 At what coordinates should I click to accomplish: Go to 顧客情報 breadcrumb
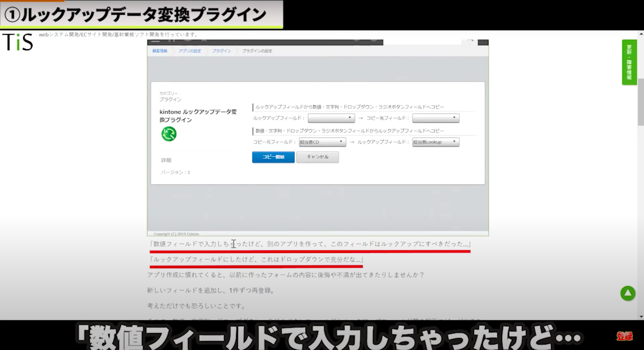160,51
